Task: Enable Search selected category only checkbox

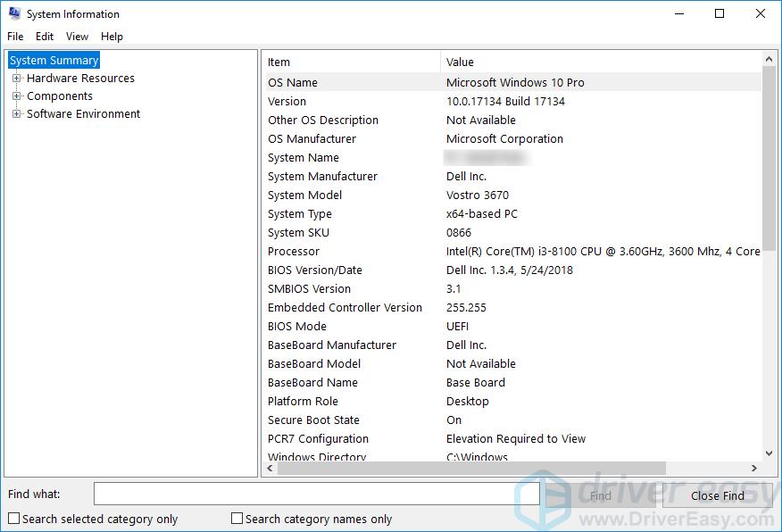Action: pyautogui.click(x=14, y=519)
